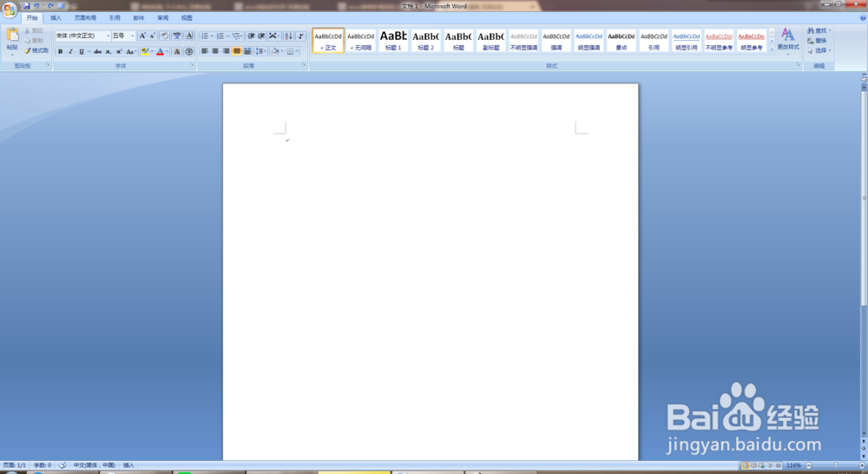Undo the last action in quick access toolbar
Image resolution: width=868 pixels, height=474 pixels.
[36, 6]
